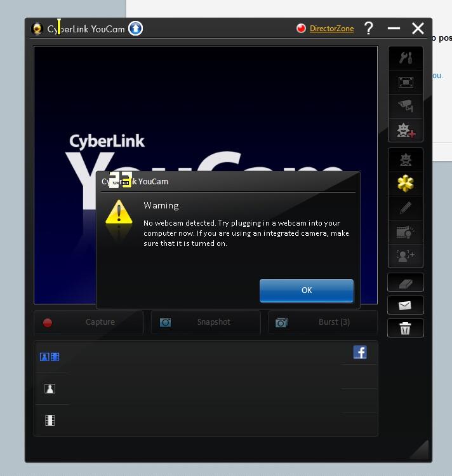This screenshot has width=452, height=476.
Task: Click OK to dismiss the warning
Action: coord(307,290)
